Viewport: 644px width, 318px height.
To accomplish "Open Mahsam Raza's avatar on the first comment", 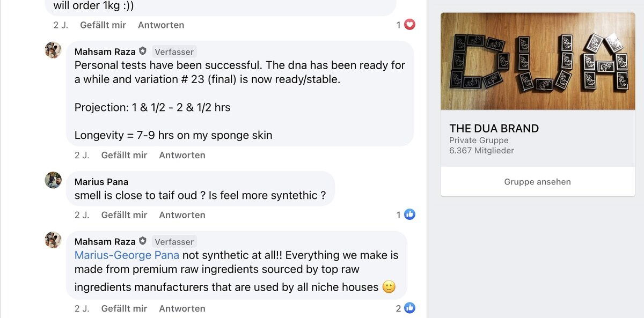I will pyautogui.click(x=53, y=50).
